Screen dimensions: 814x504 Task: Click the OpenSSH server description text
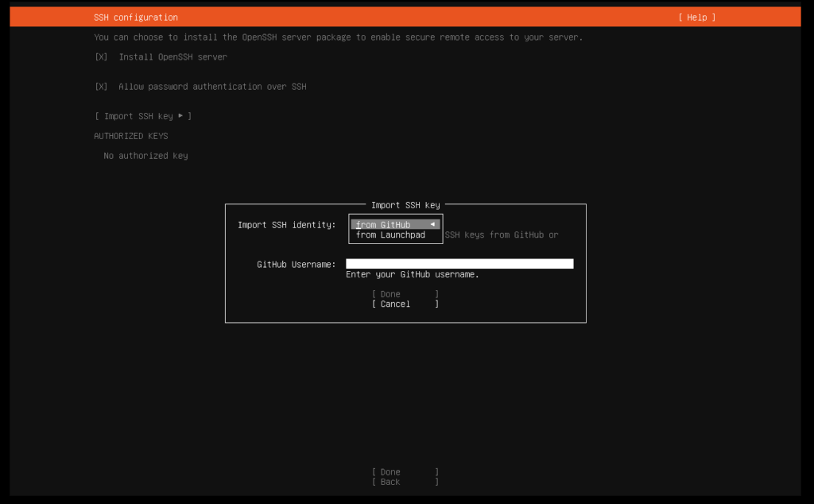click(x=338, y=37)
